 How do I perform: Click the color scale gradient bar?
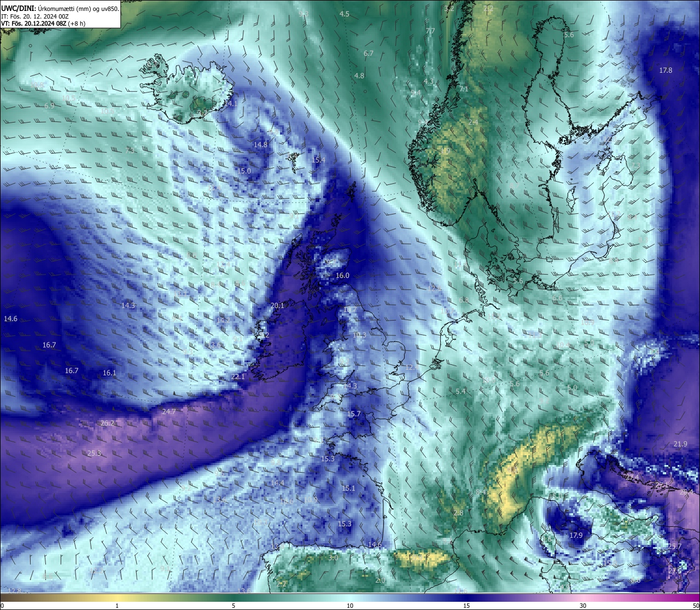click(350, 597)
